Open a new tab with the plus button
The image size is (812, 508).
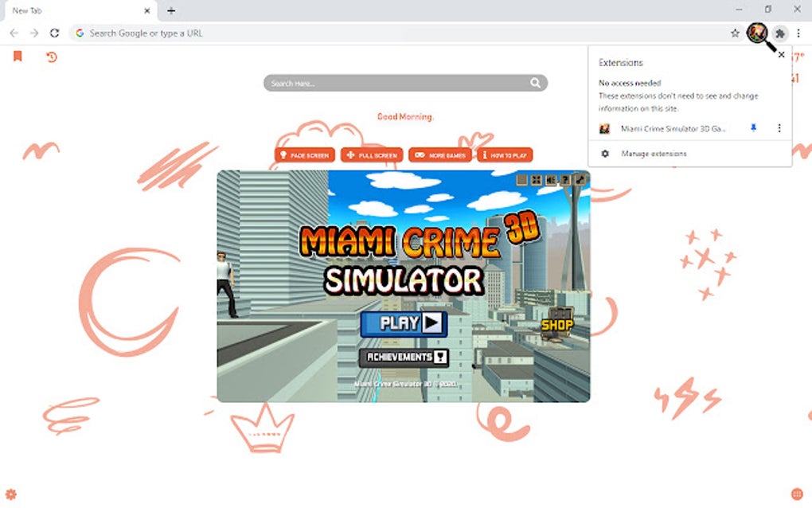point(171,10)
